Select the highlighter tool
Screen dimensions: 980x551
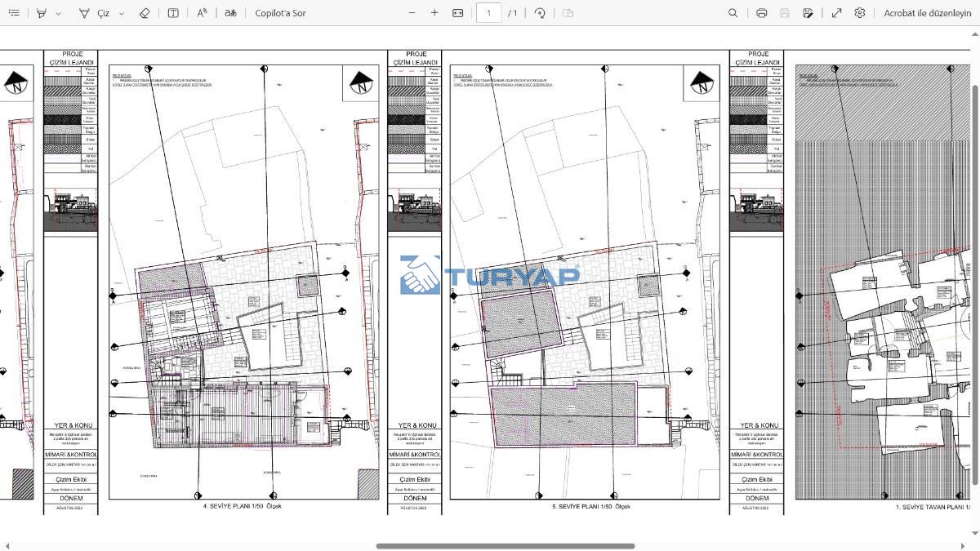coord(42,13)
